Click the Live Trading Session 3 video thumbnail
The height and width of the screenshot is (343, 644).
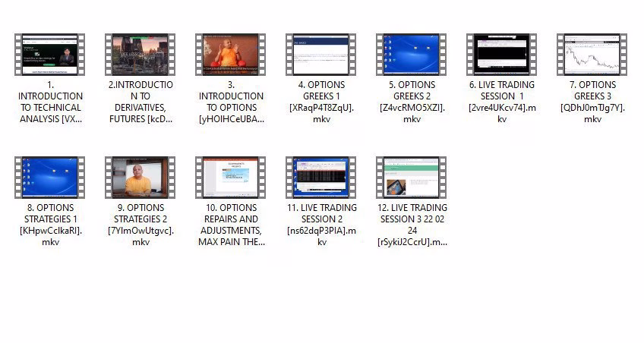pyautogui.click(x=411, y=177)
